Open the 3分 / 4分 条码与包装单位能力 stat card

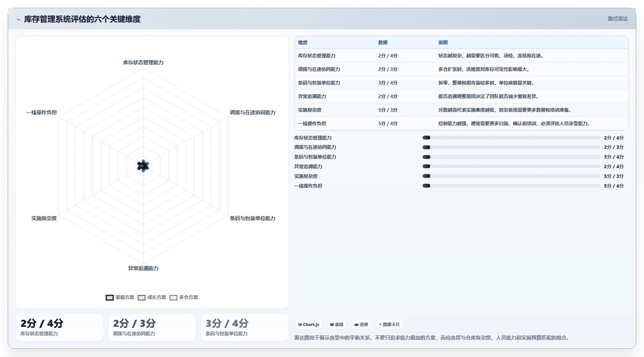coord(244,327)
